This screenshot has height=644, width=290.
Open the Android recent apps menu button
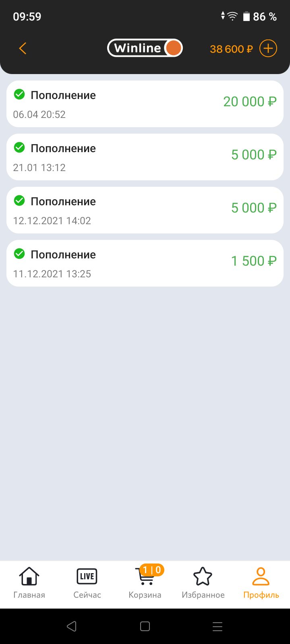[217, 626]
